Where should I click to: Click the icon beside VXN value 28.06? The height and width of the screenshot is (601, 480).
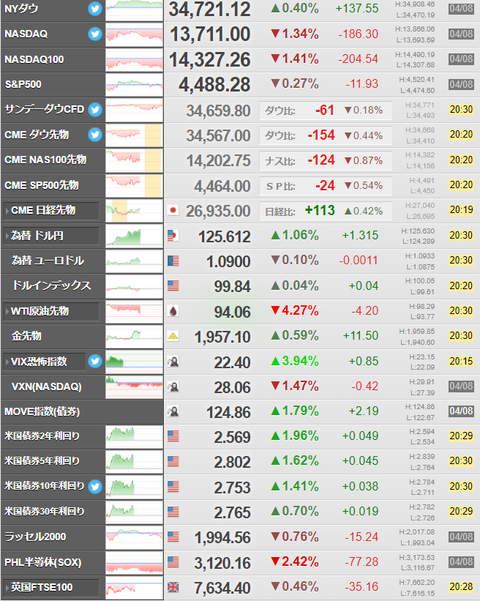tap(173, 387)
